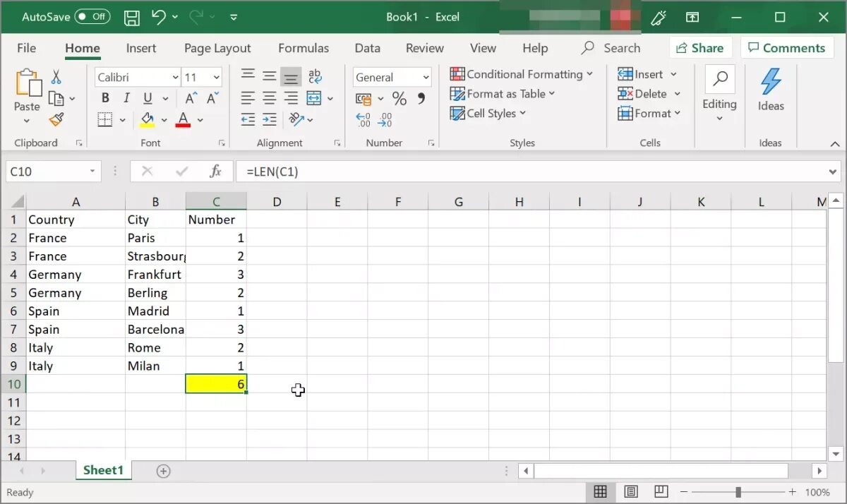Toggle Merge and Center
Viewport: 847px width, 504px height.
point(314,98)
